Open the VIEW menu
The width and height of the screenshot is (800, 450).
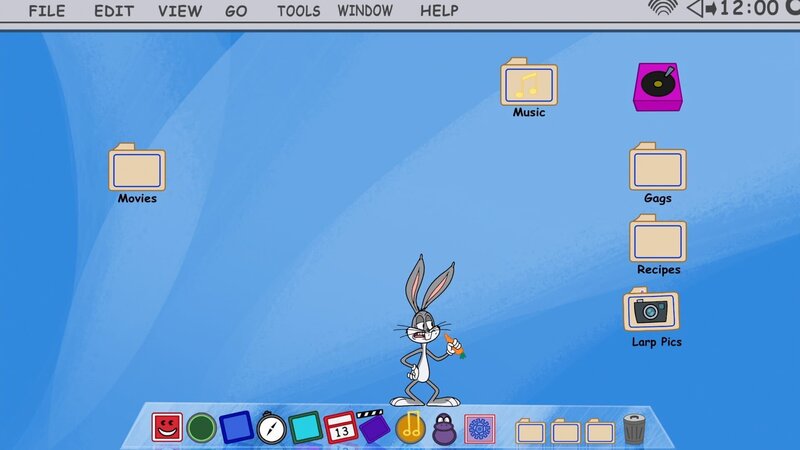[180, 11]
